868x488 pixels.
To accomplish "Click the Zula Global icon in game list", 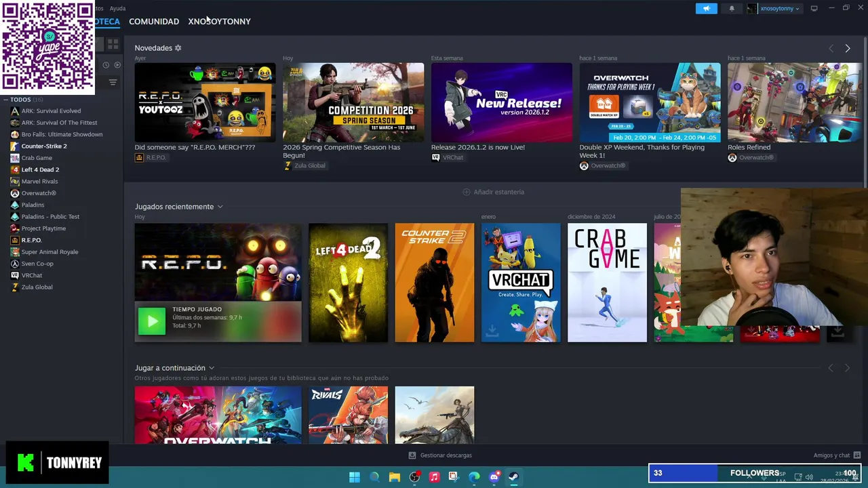I will 15,287.
